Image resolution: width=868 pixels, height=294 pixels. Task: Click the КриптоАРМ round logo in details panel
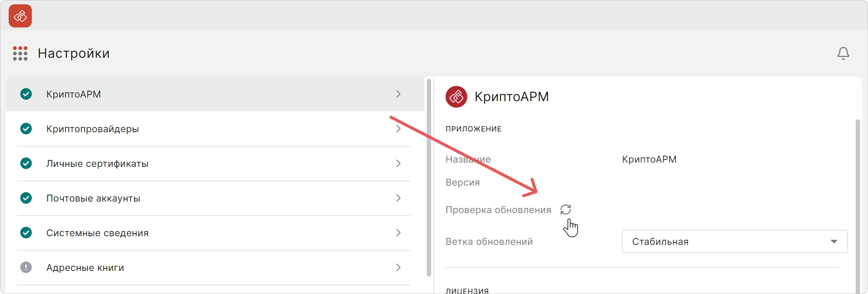point(456,97)
